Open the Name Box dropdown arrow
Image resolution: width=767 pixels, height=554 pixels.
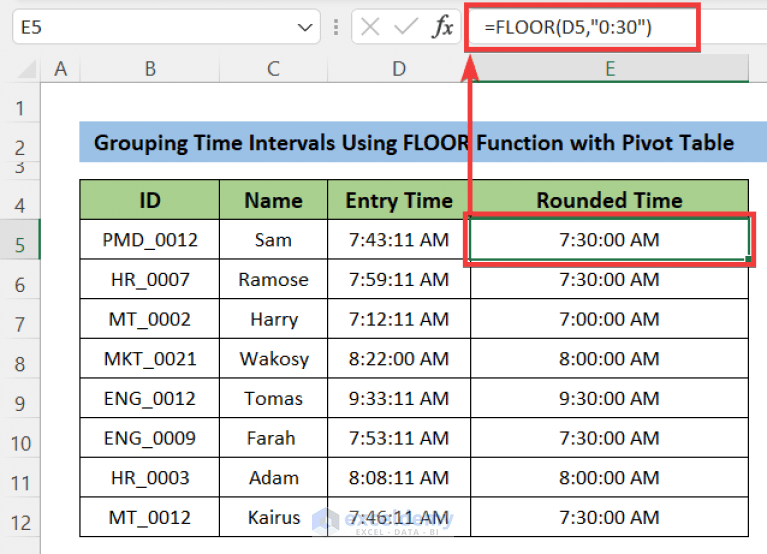click(305, 27)
